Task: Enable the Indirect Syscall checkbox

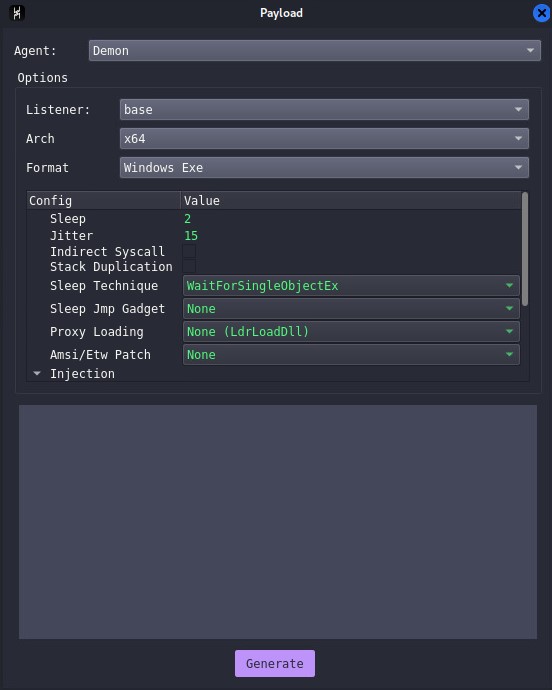Action: click(x=189, y=251)
